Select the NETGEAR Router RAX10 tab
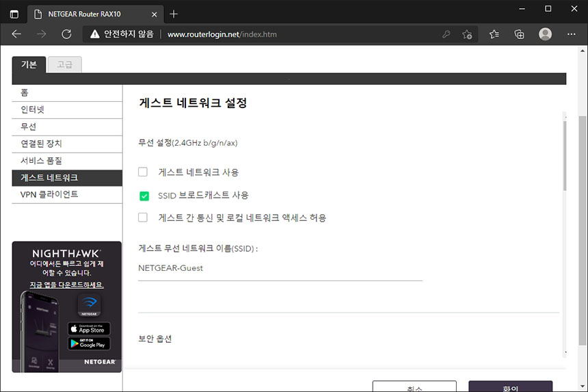Screen dimensions: 588x392 pos(95,14)
